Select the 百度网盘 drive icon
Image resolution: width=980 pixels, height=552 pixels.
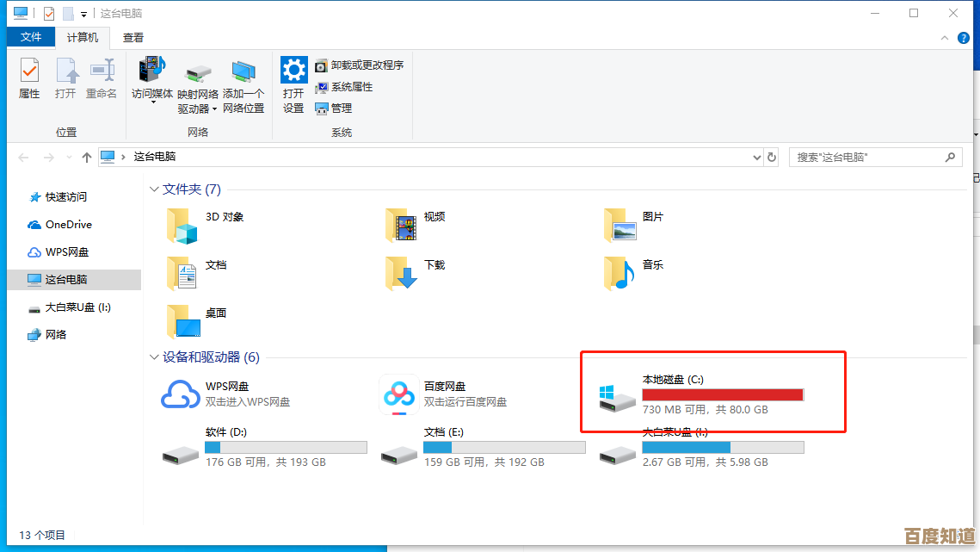point(399,394)
